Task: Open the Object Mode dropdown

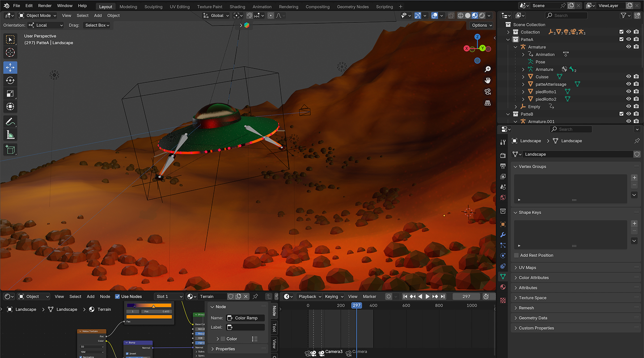Action: (38, 16)
